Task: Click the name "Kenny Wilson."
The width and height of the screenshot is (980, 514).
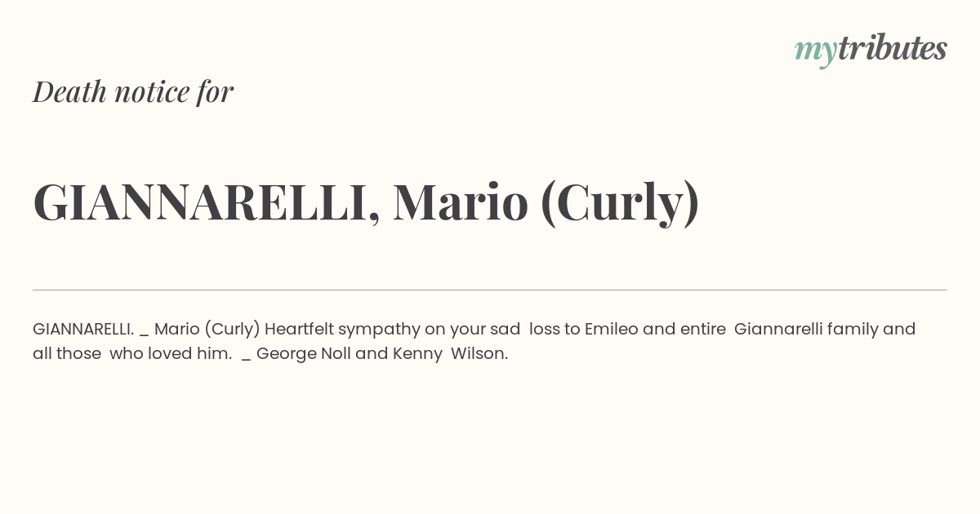Action: point(450,354)
